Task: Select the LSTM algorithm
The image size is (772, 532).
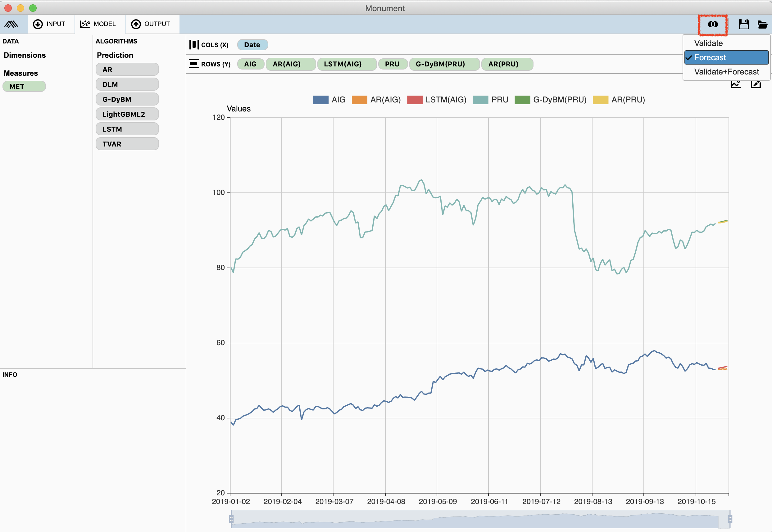Action: 127,129
